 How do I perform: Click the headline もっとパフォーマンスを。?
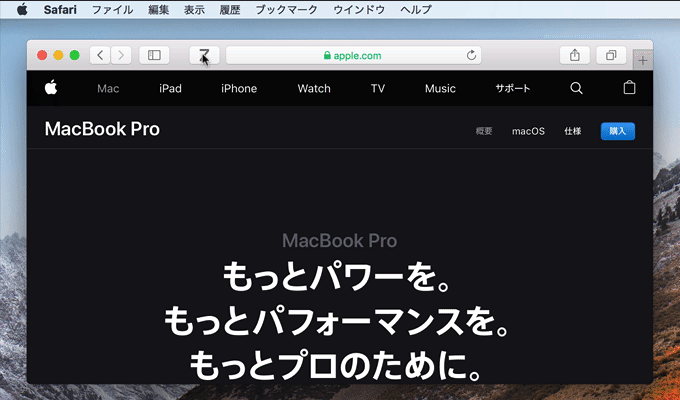tap(337, 322)
